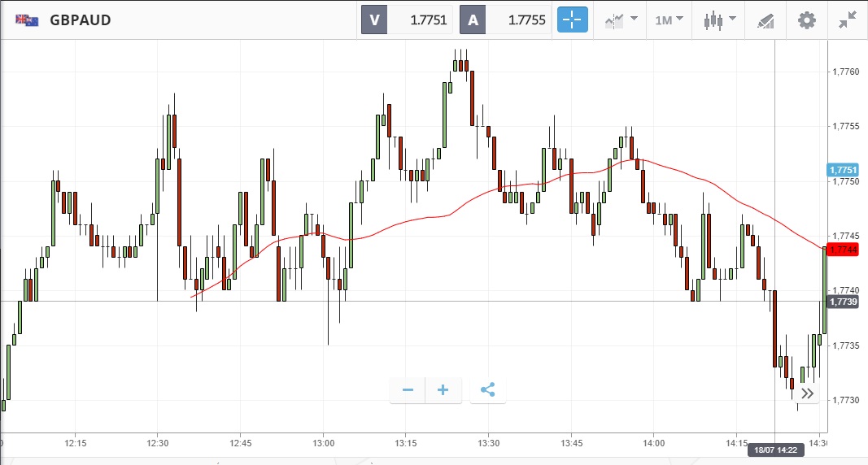This screenshot has height=465, width=868.
Task: Click the blue 1.7751 price label
Action: coord(843,170)
